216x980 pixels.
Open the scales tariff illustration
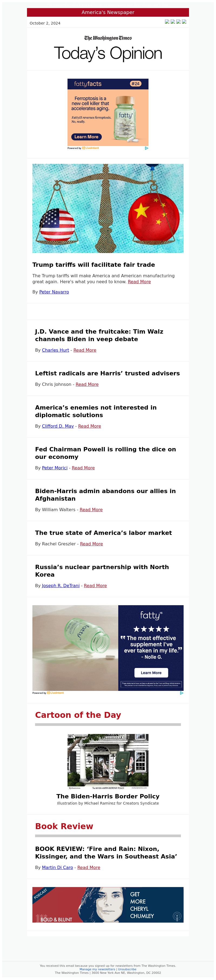108,208
